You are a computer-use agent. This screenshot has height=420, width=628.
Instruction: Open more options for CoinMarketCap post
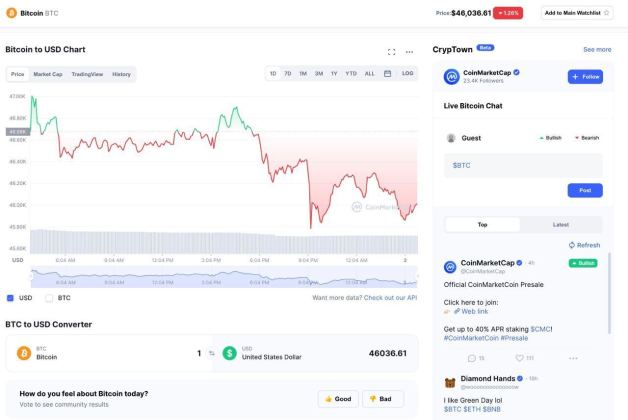[x=573, y=358]
